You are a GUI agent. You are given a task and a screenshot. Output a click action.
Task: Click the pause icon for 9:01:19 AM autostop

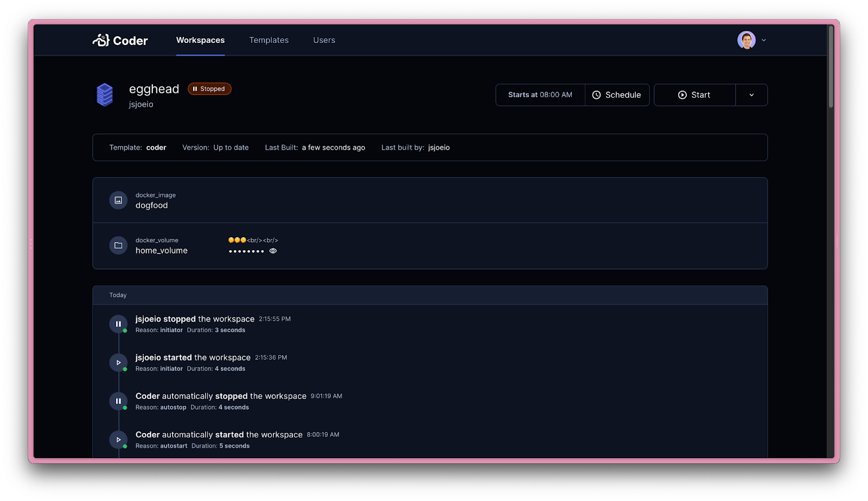tap(118, 401)
